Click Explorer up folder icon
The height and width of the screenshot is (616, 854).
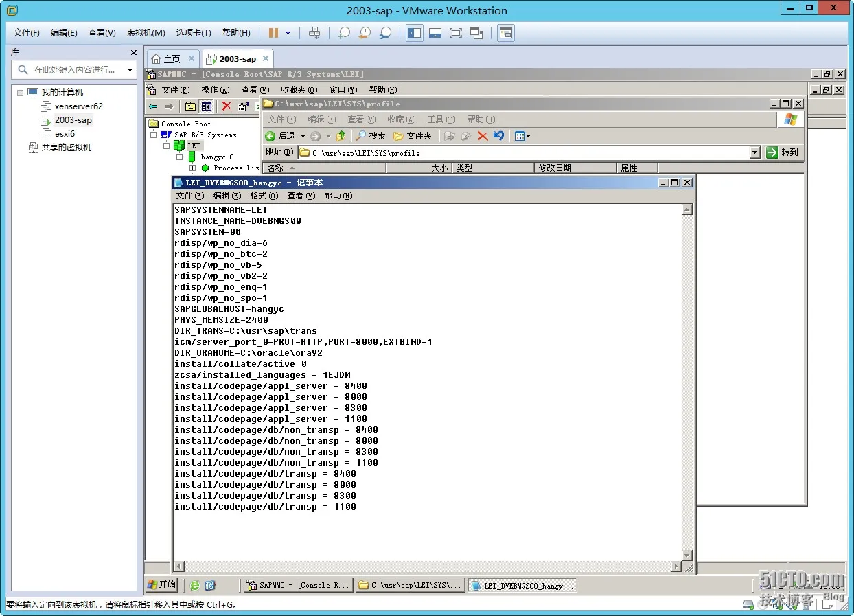click(x=341, y=136)
